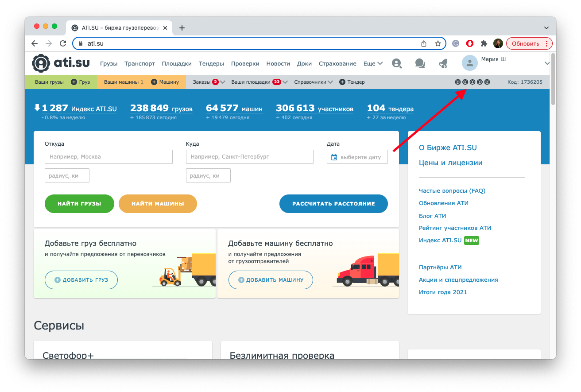Click the ДОБАВИТЬ МАШИНУ button
Screen dimensions: 581x392
(x=271, y=280)
